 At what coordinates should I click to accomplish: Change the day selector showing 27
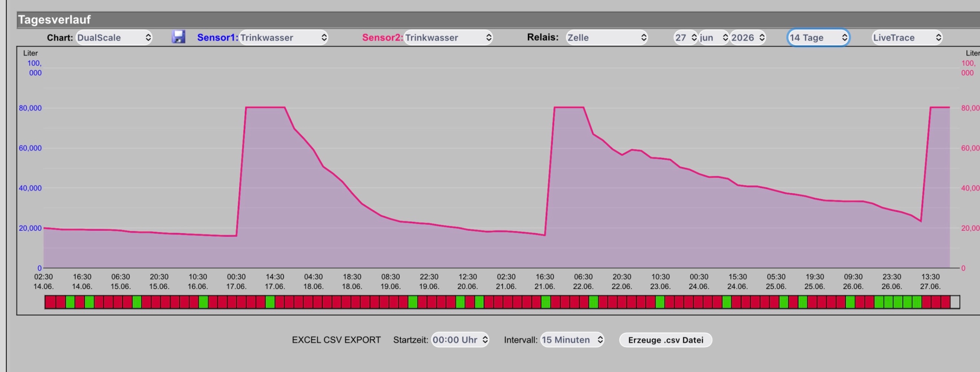coord(686,38)
